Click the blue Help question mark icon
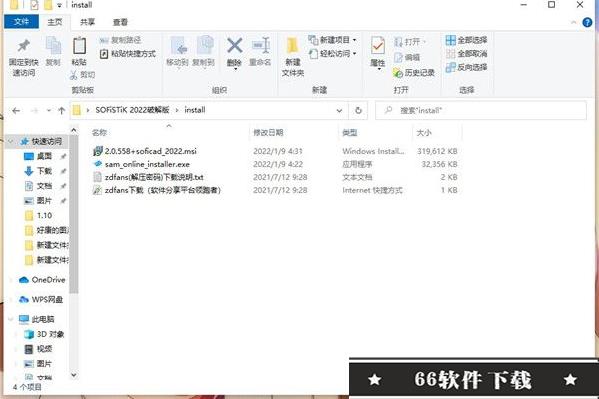This screenshot has height=399, width=599. point(587,22)
